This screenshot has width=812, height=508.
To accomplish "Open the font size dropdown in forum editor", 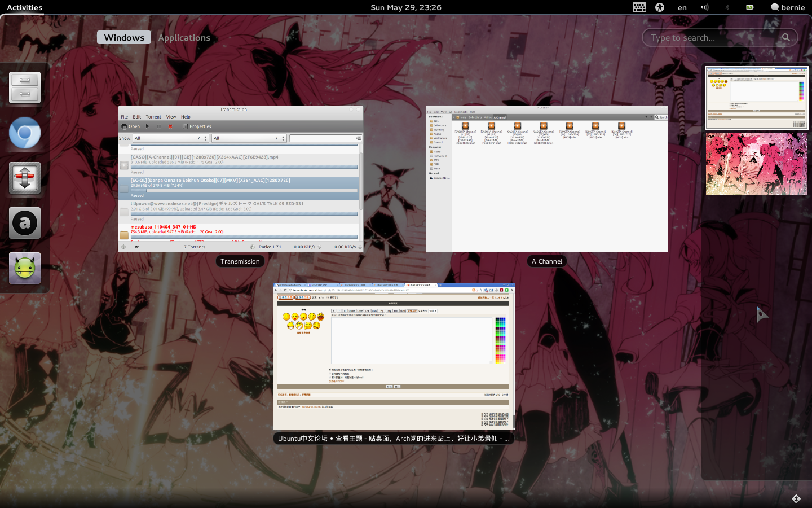I will click(433, 311).
